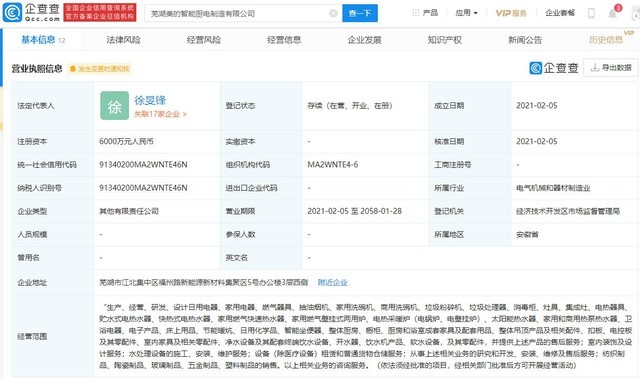The image size is (640, 379).
Task: Clear the search box with X icon
Action: click(333, 13)
